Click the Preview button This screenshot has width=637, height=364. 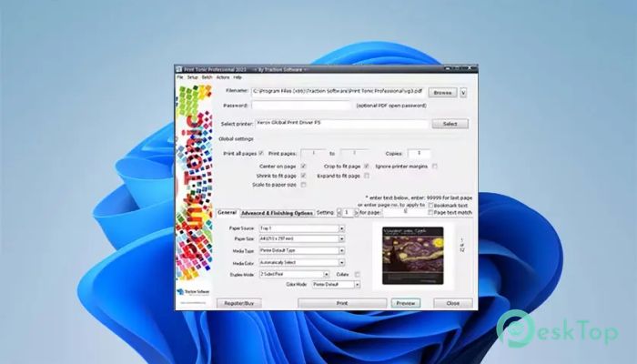[406, 303]
